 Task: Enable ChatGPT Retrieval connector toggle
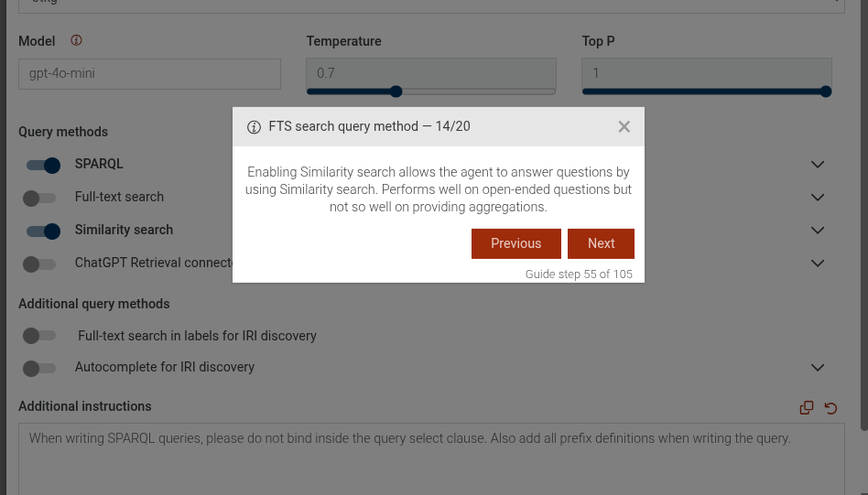39,264
